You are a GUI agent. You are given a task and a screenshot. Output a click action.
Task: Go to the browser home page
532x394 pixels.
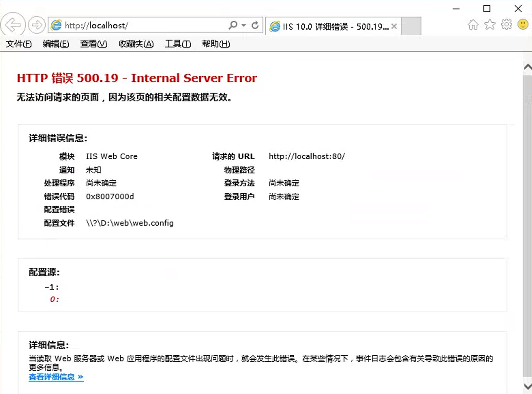473,24
